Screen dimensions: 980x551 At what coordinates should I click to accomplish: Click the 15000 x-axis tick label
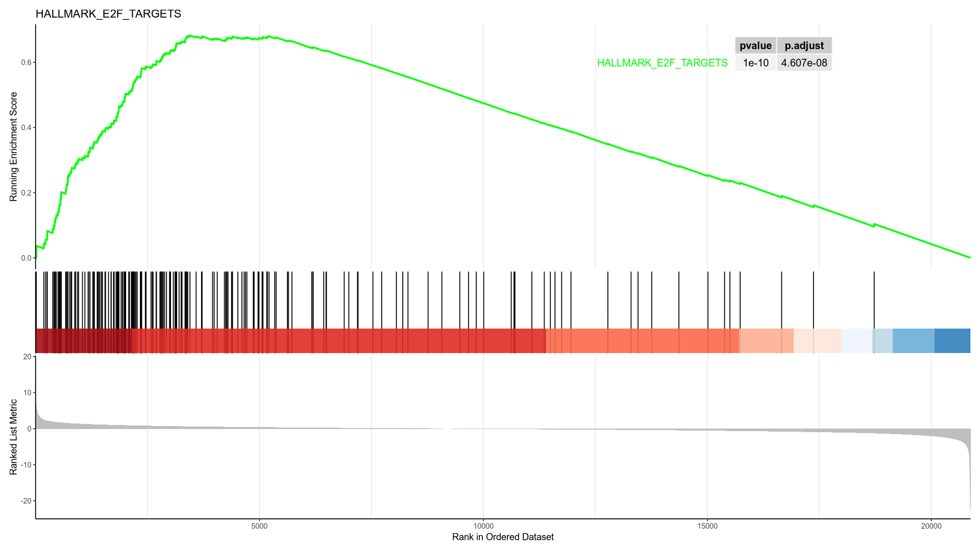(707, 526)
